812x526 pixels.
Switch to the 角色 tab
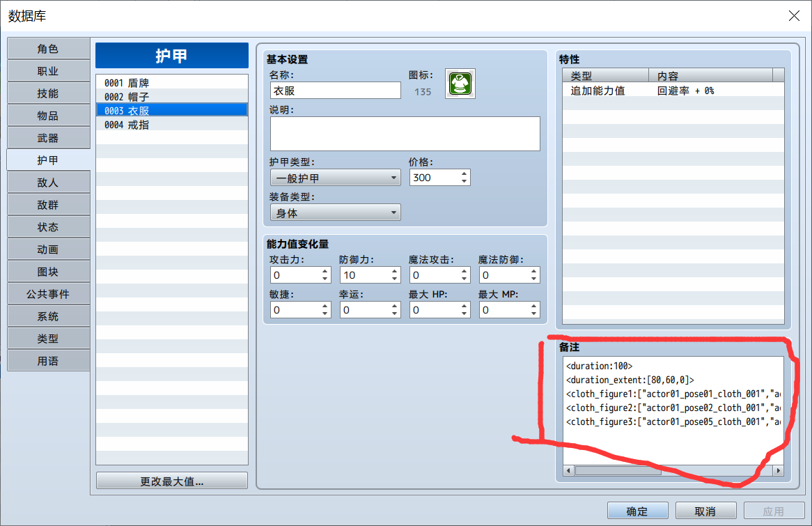(x=48, y=49)
